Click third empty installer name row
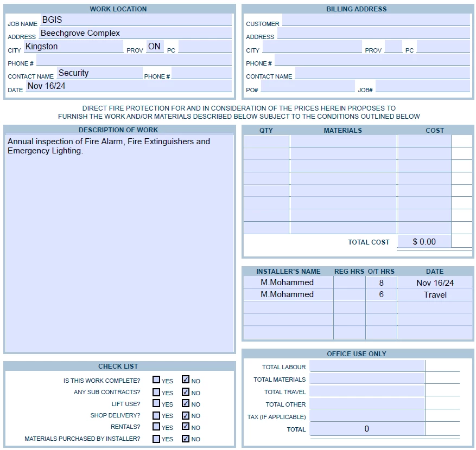Viewport: 476px width, 450px height. (288, 307)
